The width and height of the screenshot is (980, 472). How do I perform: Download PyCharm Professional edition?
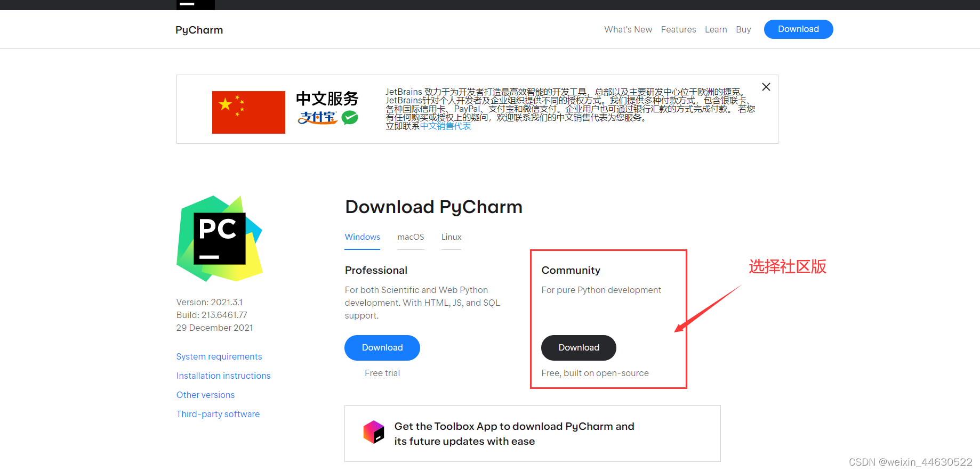(382, 348)
